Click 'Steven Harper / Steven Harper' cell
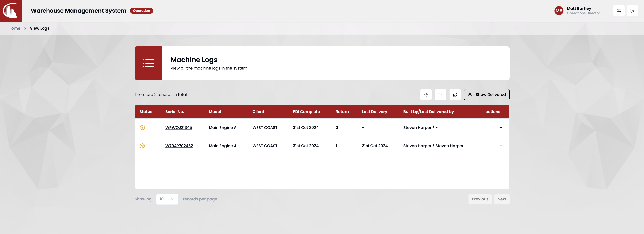The image size is (644, 234). coord(433,146)
